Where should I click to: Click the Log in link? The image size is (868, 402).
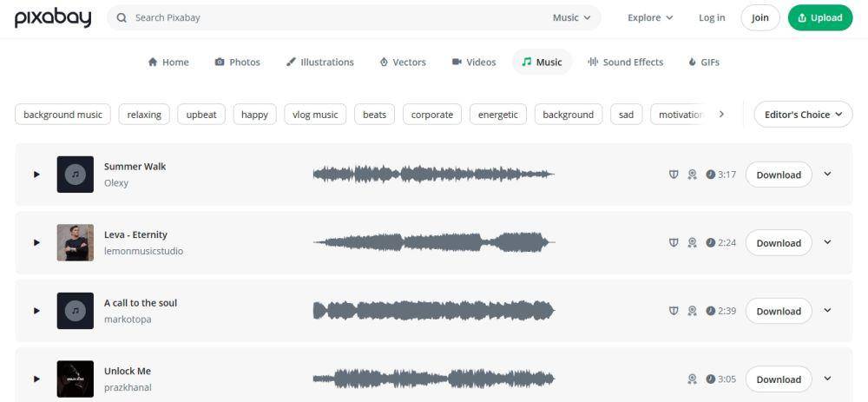[712, 17]
